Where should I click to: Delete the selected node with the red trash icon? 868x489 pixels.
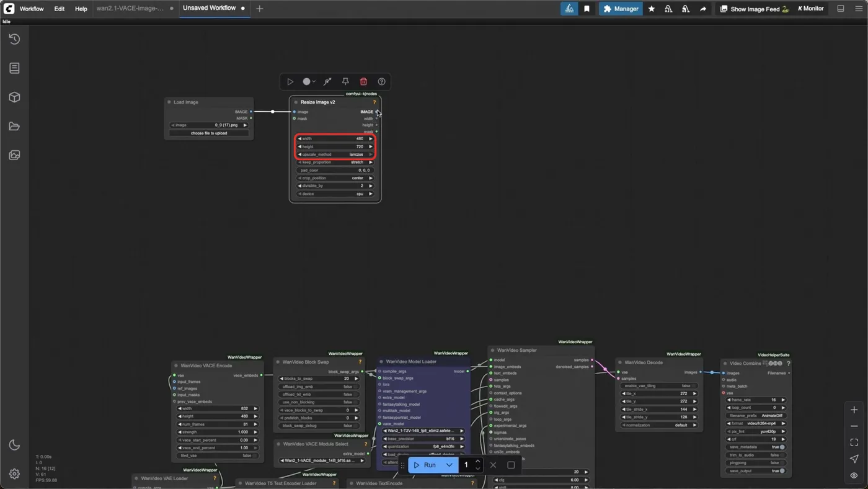(363, 81)
